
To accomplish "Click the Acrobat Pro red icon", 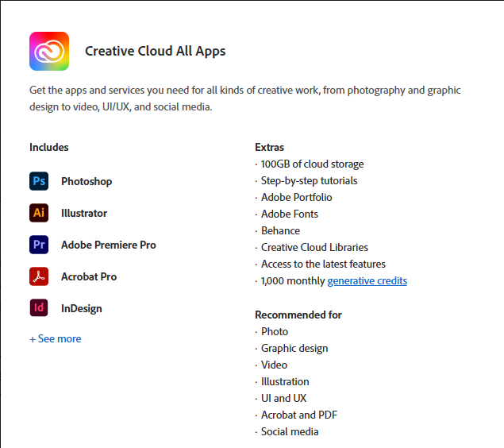I will click(x=39, y=276).
